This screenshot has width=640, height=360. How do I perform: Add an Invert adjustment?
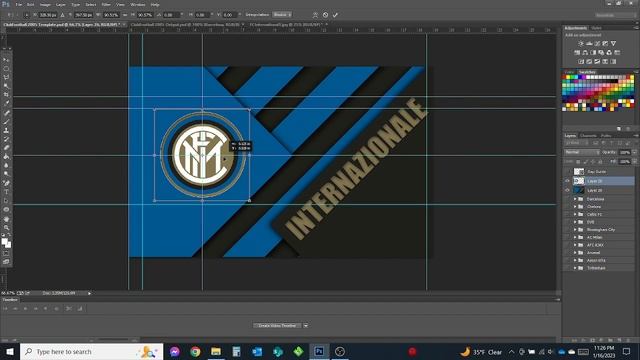[581, 62]
